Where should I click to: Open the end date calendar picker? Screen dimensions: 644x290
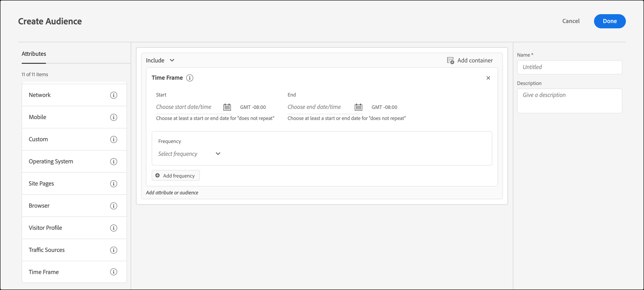(x=358, y=107)
